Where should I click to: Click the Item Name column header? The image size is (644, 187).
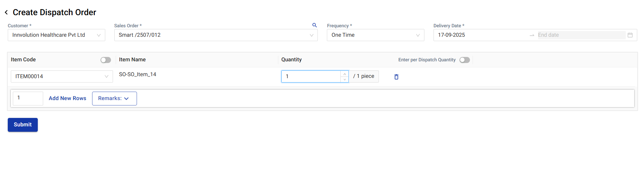tap(132, 60)
